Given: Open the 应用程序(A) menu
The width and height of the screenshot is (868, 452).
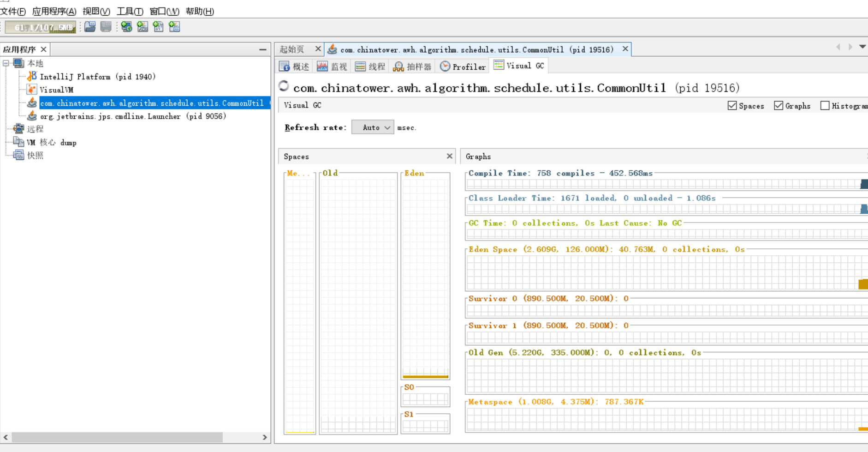Looking at the screenshot, I should click(54, 11).
